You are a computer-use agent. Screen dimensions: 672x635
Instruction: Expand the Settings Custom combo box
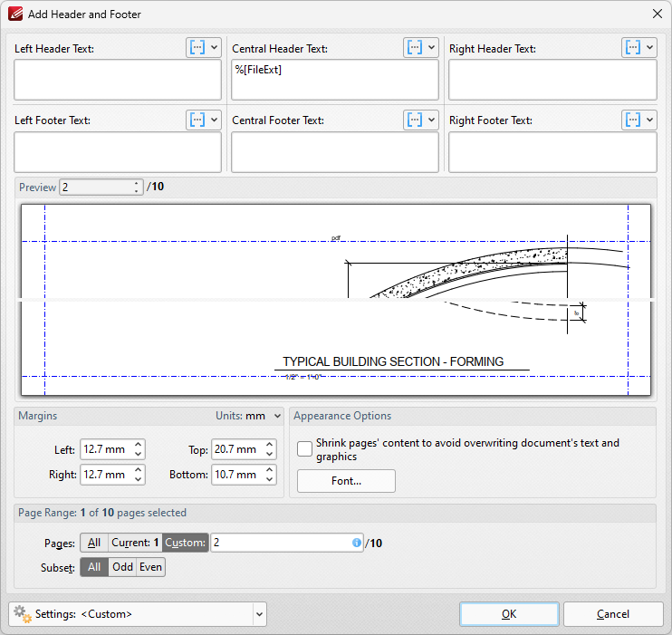click(x=259, y=614)
